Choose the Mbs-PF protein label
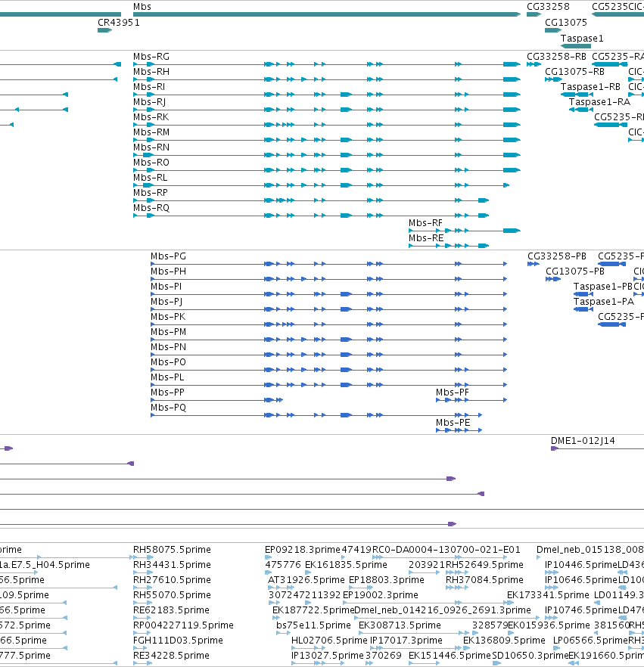The height and width of the screenshot is (667, 644). pyautogui.click(x=452, y=392)
